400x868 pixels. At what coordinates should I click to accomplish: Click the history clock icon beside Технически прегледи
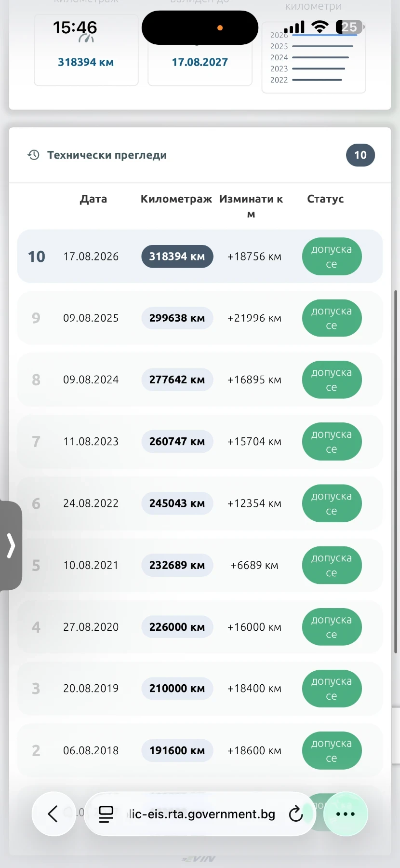point(33,155)
